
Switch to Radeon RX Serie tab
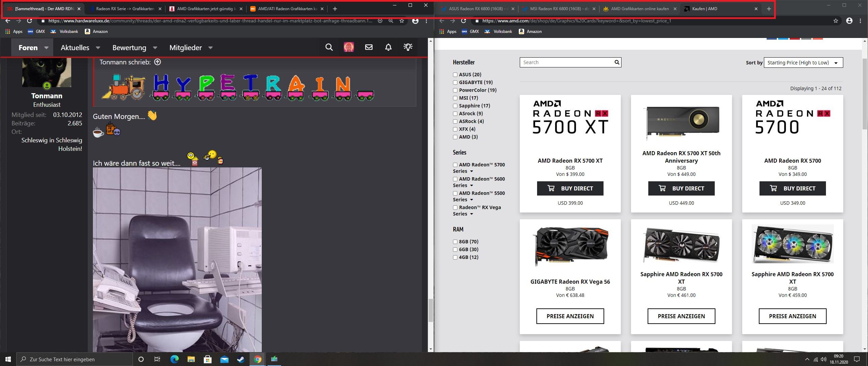pos(124,9)
